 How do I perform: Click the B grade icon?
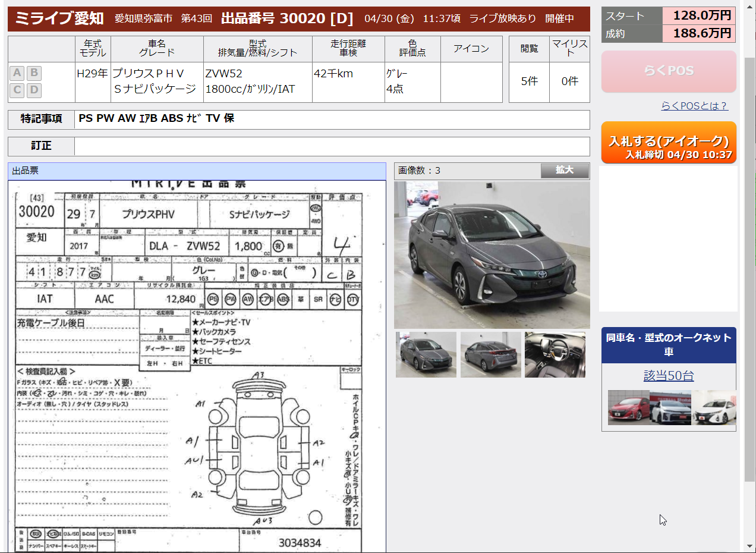point(34,73)
